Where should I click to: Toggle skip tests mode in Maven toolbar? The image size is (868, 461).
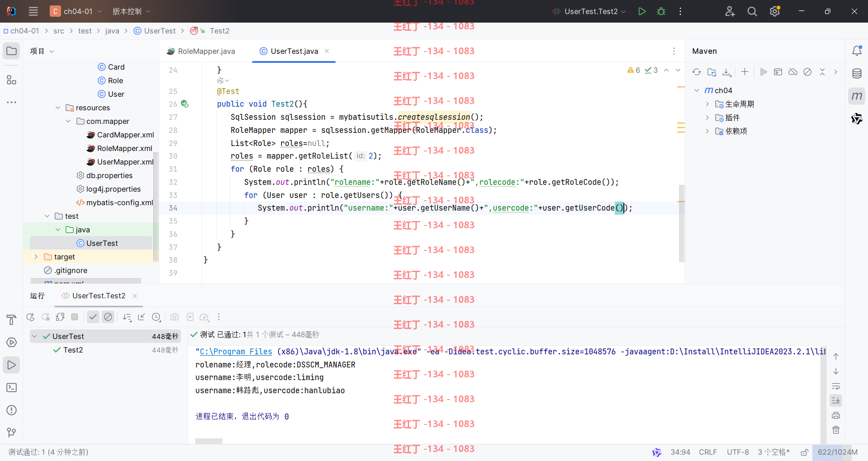coord(807,72)
